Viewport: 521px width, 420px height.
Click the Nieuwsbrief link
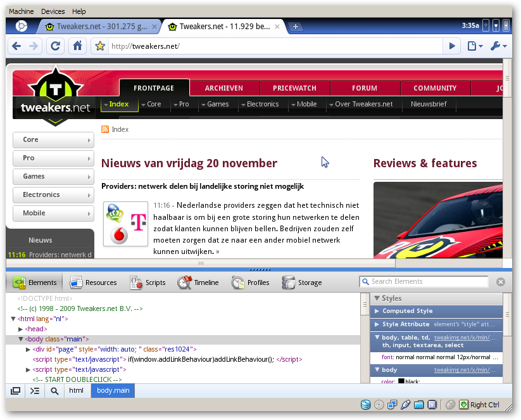(x=429, y=104)
